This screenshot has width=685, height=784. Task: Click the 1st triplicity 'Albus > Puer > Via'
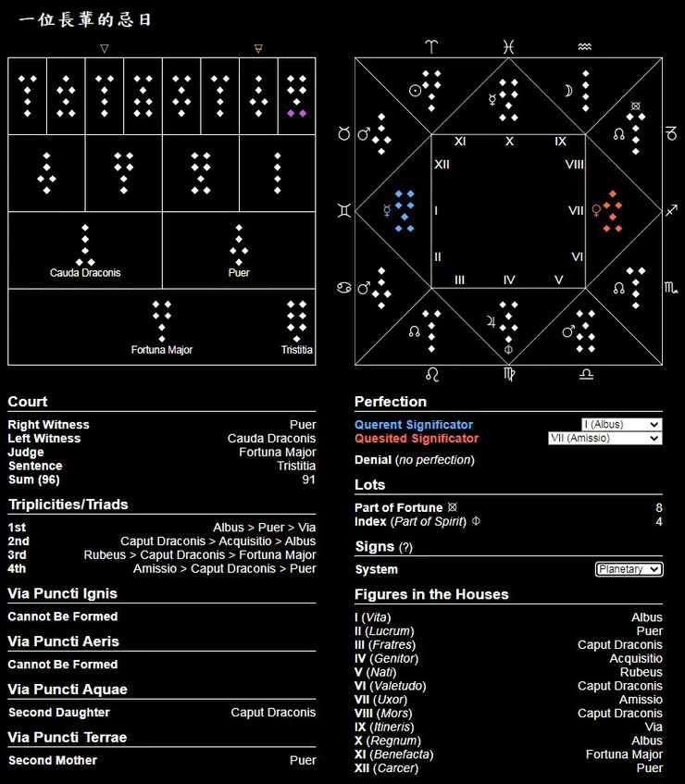click(264, 528)
